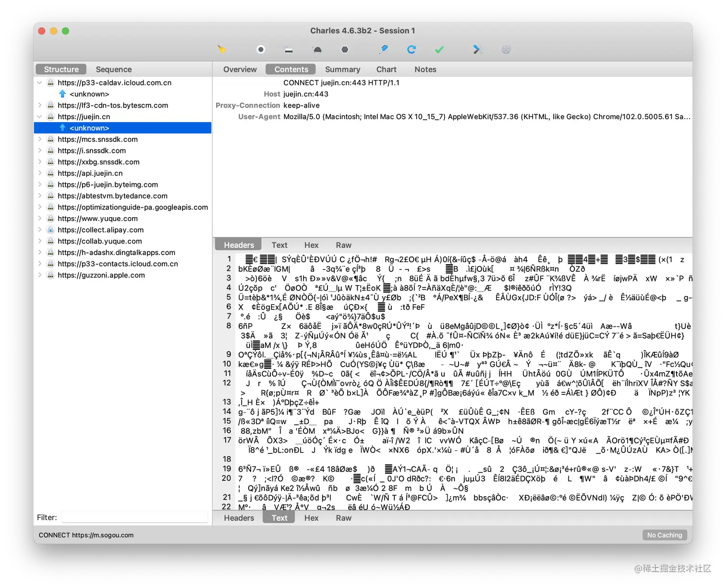Click the compose pen icon

384,49
